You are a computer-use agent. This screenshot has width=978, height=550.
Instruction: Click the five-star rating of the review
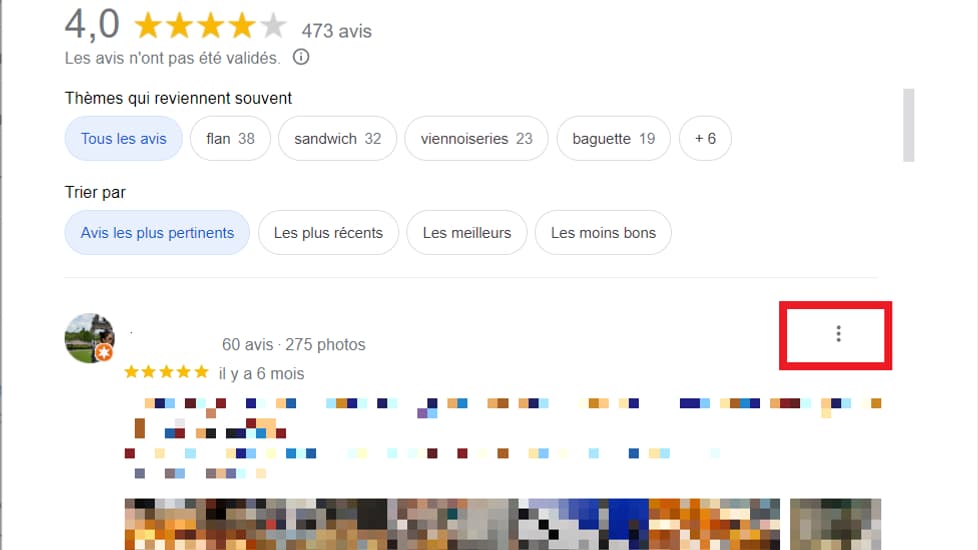pyautogui.click(x=166, y=372)
